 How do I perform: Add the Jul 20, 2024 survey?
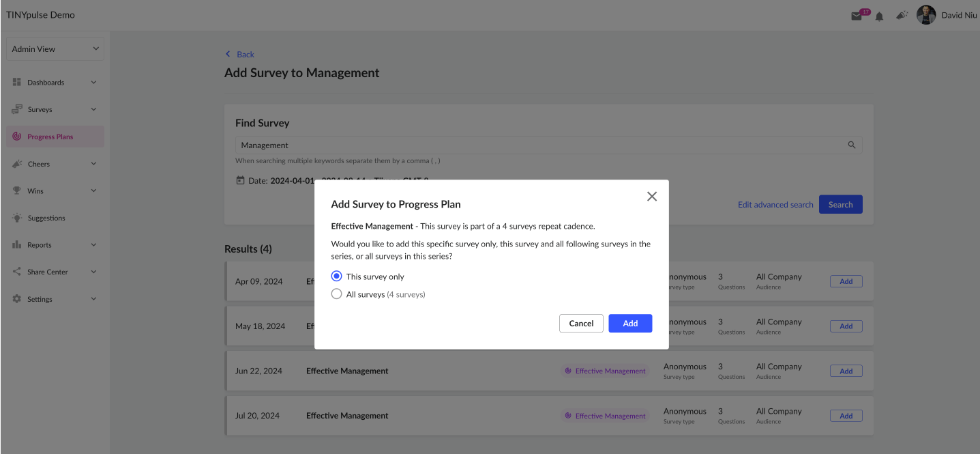pyautogui.click(x=846, y=416)
